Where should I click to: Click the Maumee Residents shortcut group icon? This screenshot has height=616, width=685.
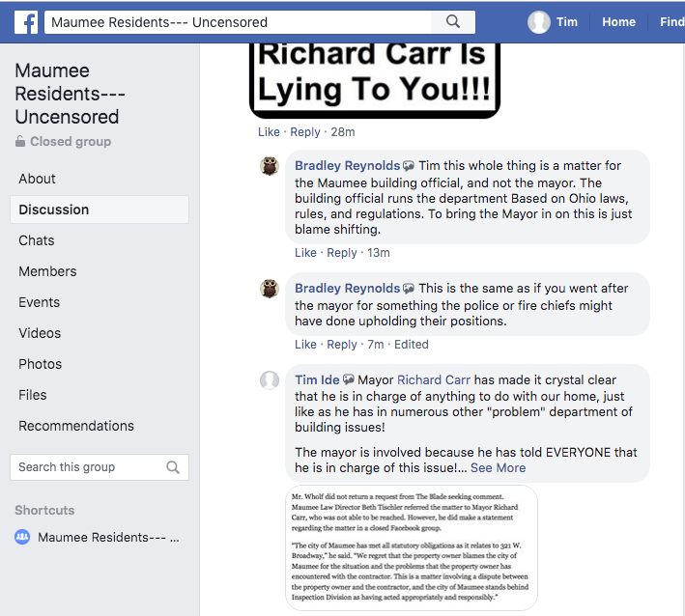coord(23,538)
